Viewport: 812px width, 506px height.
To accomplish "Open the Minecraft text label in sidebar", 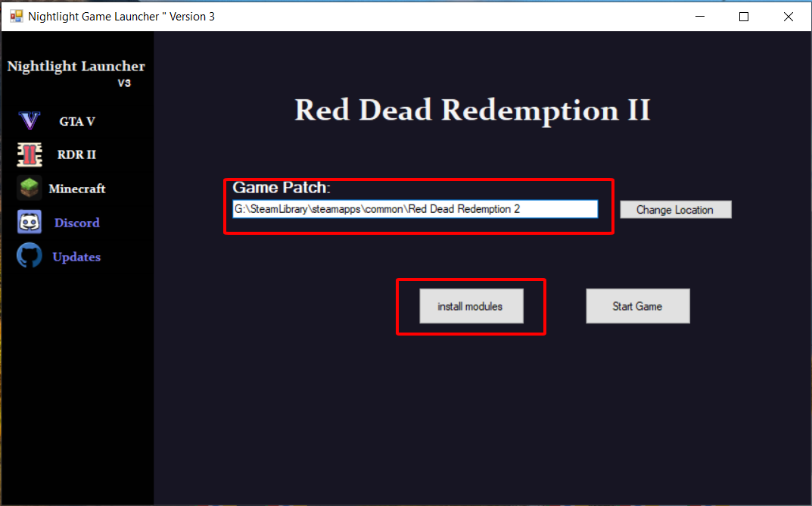I will pos(77,189).
